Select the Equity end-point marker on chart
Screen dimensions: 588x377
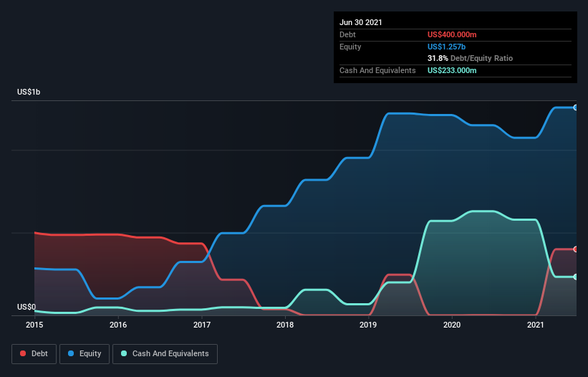pos(576,108)
